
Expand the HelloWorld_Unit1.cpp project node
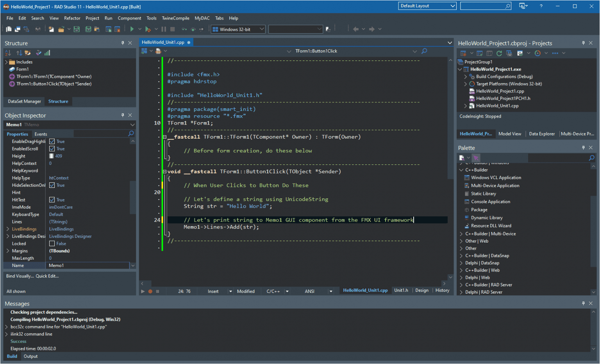pyautogui.click(x=466, y=106)
